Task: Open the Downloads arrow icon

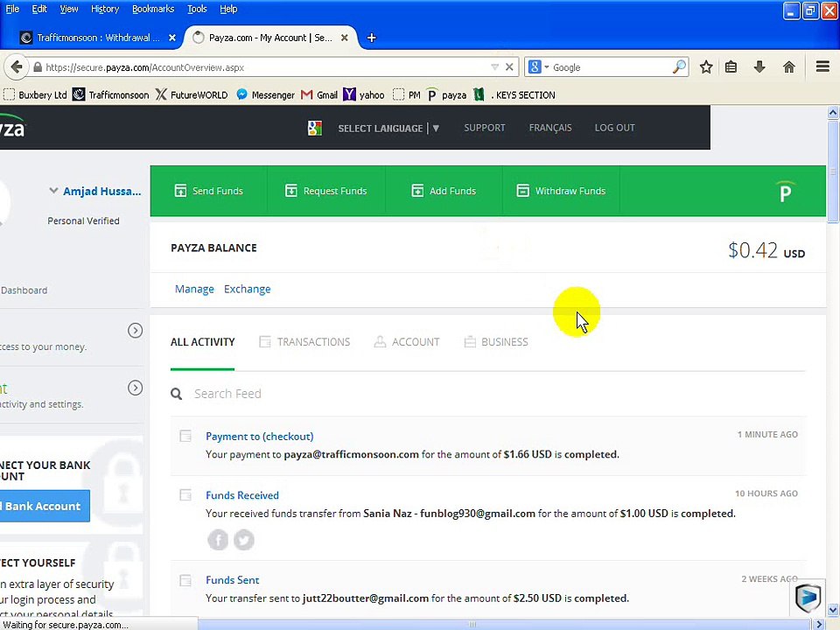Action: pyautogui.click(x=759, y=67)
